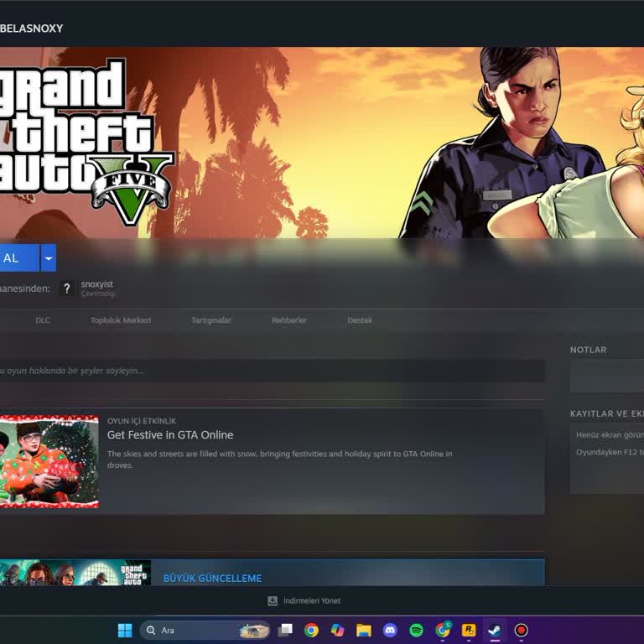The width and height of the screenshot is (644, 644).
Task: Open Copilot from the taskbar
Action: tap(338, 630)
